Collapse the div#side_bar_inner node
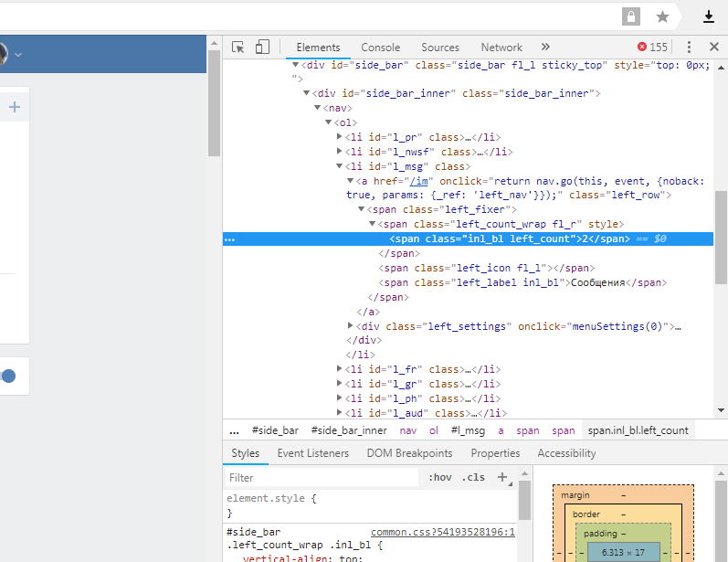The width and height of the screenshot is (728, 562). (x=306, y=93)
